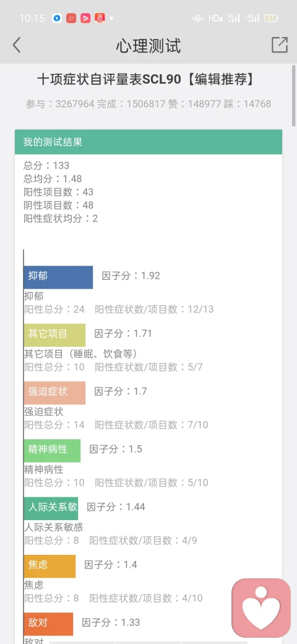Tap the muted bell status icon
This screenshot has width=297, height=644.
(x=197, y=18)
